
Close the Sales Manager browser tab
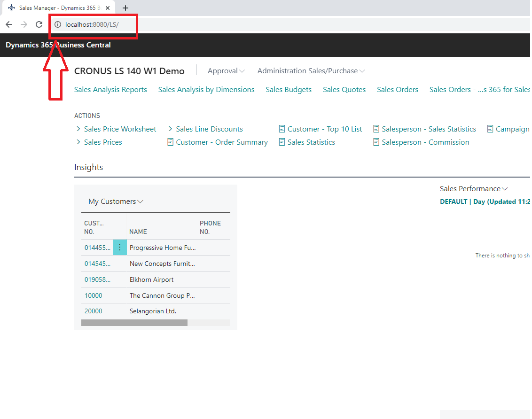click(x=108, y=8)
